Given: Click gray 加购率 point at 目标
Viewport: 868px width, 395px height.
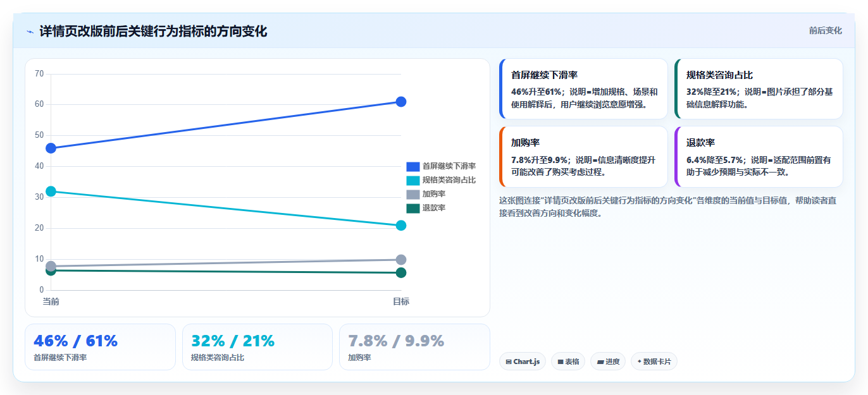Looking at the screenshot, I should 401,260.
